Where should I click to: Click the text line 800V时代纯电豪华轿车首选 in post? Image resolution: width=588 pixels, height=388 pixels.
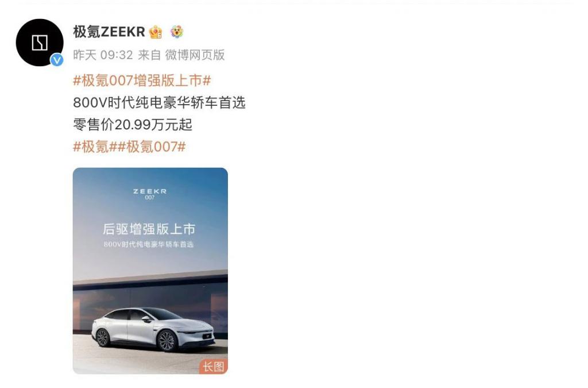point(160,102)
